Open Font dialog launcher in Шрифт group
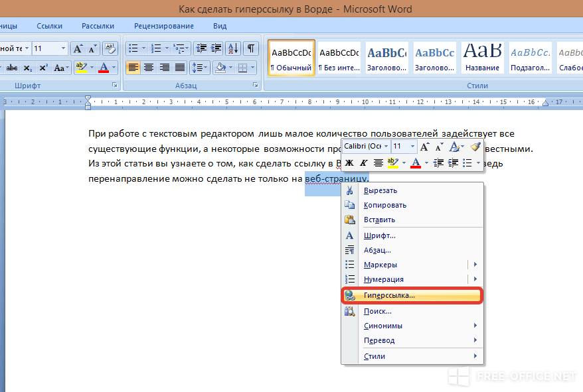Viewport: 583px width, 392px height. click(x=115, y=85)
